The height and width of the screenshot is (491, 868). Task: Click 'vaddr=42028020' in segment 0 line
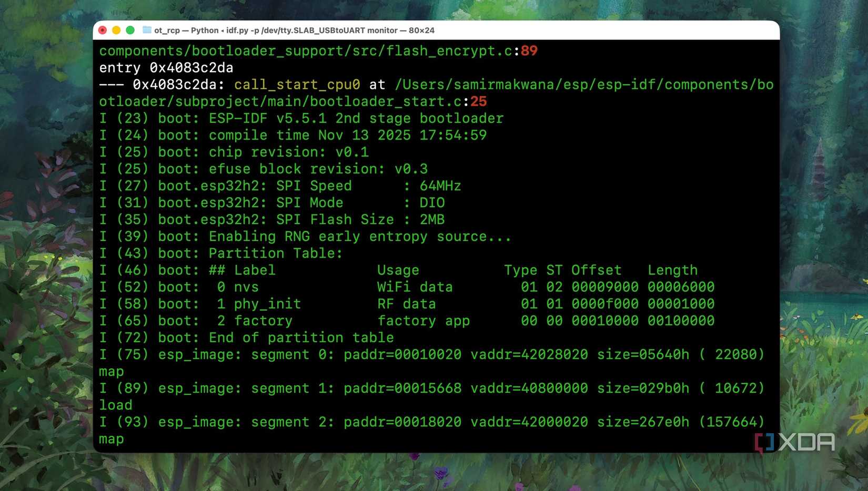pyautogui.click(x=529, y=354)
